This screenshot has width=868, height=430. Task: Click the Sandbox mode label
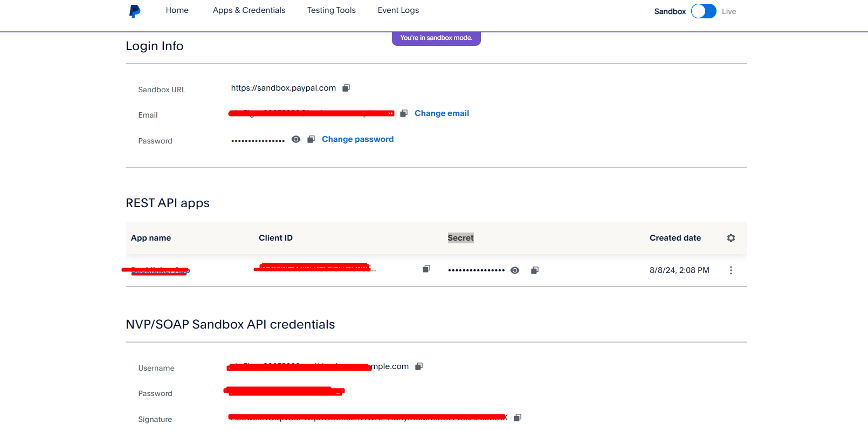point(670,11)
